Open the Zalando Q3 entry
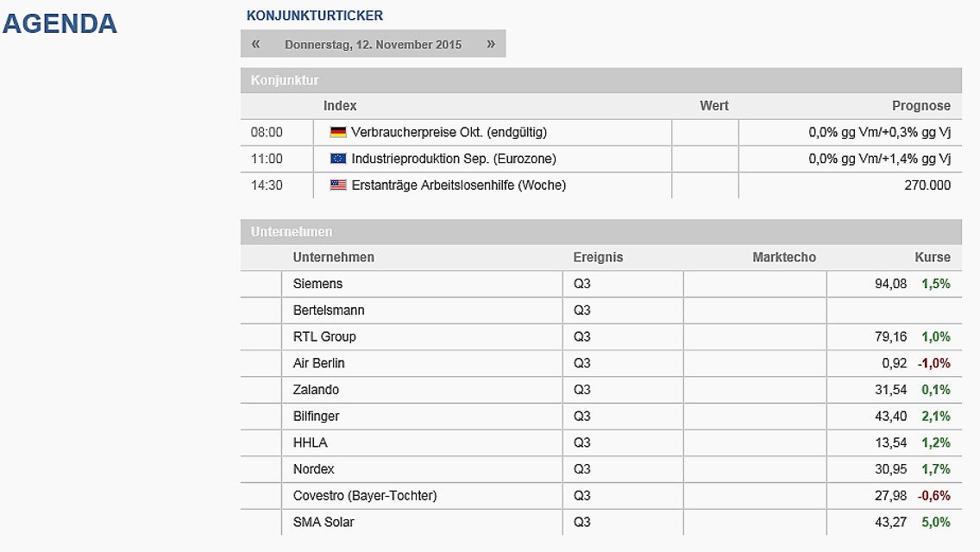The height and width of the screenshot is (552, 980). coord(582,390)
